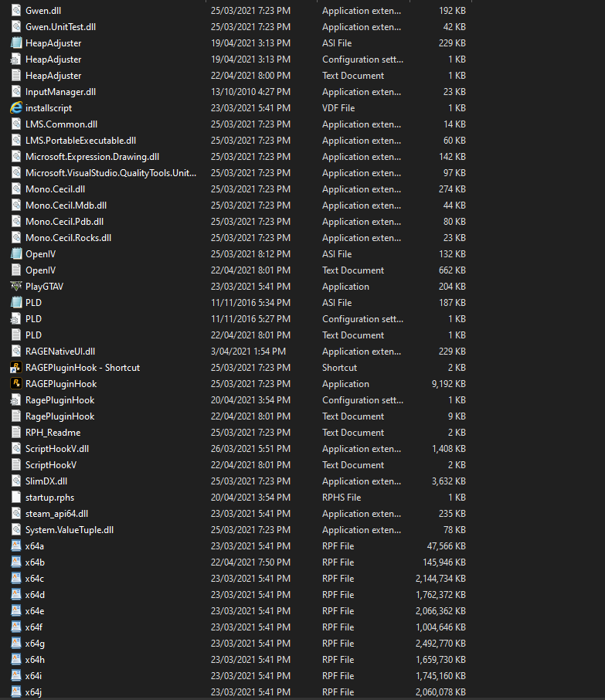Click the PLD ASI file icon
This screenshot has width=605, height=700.
pyautogui.click(x=16, y=303)
